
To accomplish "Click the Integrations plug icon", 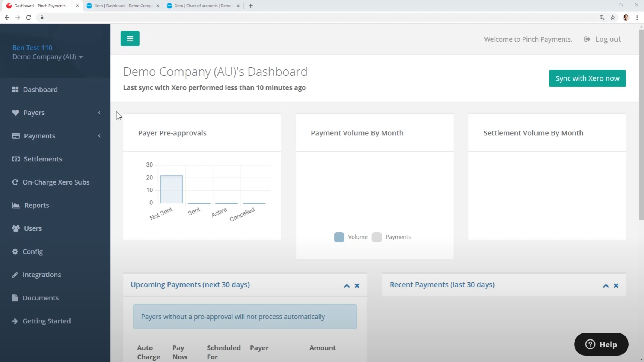I will (x=15, y=275).
